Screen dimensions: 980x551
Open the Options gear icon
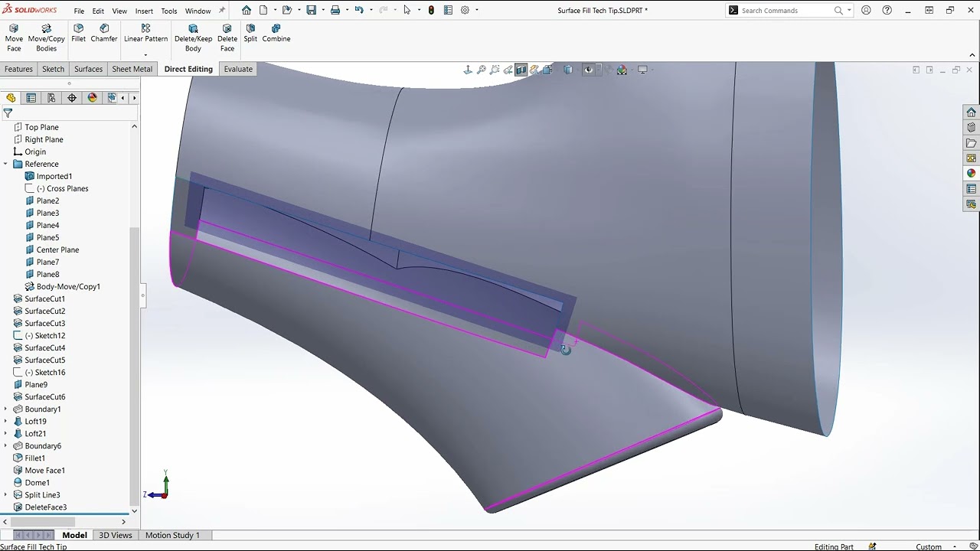pos(465,10)
